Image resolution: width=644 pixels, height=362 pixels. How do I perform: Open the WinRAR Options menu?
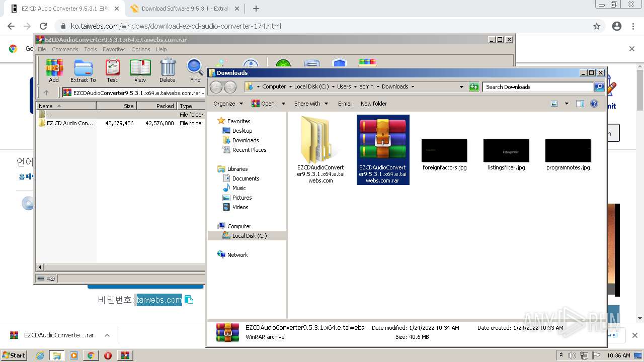pos(141,49)
